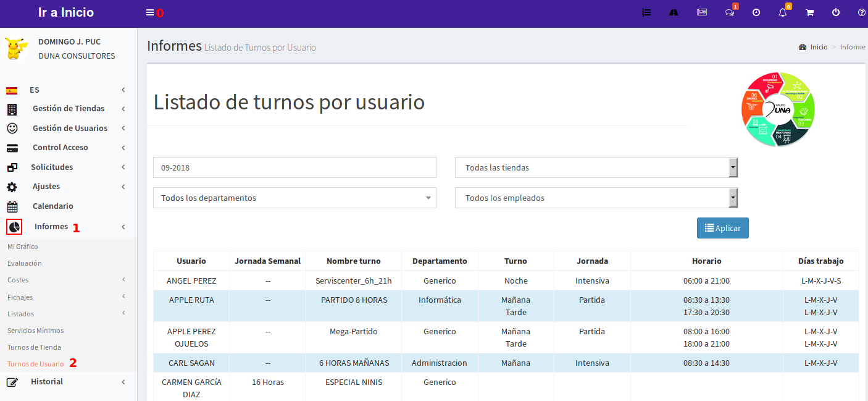868x401 pixels.
Task: Open the help question mark icon
Action: coord(862,12)
